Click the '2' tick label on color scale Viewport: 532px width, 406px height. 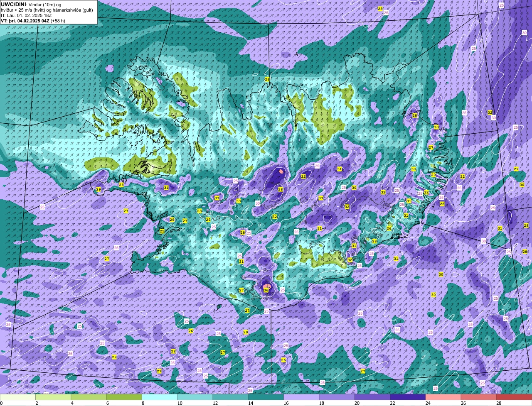pos(36,403)
